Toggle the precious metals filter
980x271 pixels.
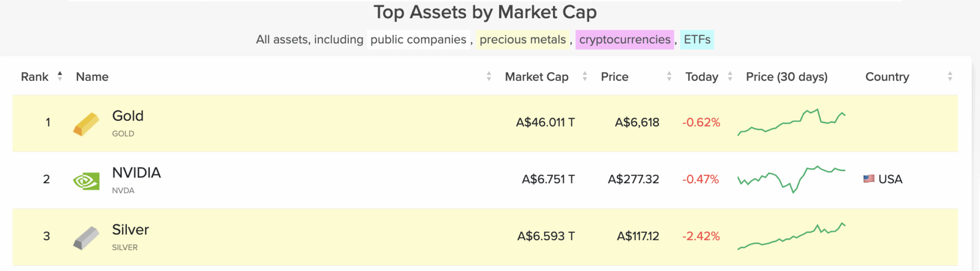(x=522, y=40)
